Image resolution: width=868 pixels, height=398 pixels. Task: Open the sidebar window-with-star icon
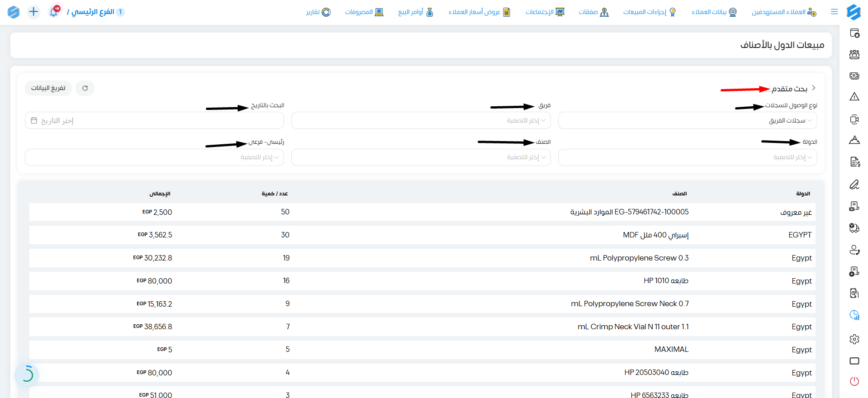point(854,33)
